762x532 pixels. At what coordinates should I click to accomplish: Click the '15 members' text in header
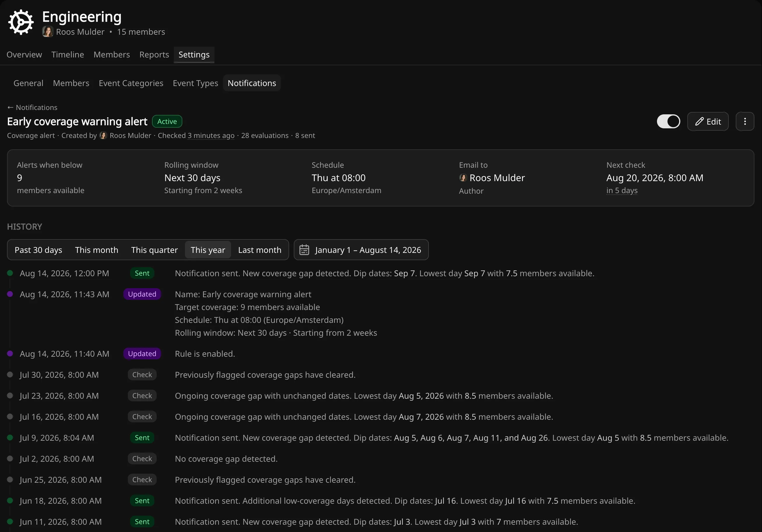(141, 32)
